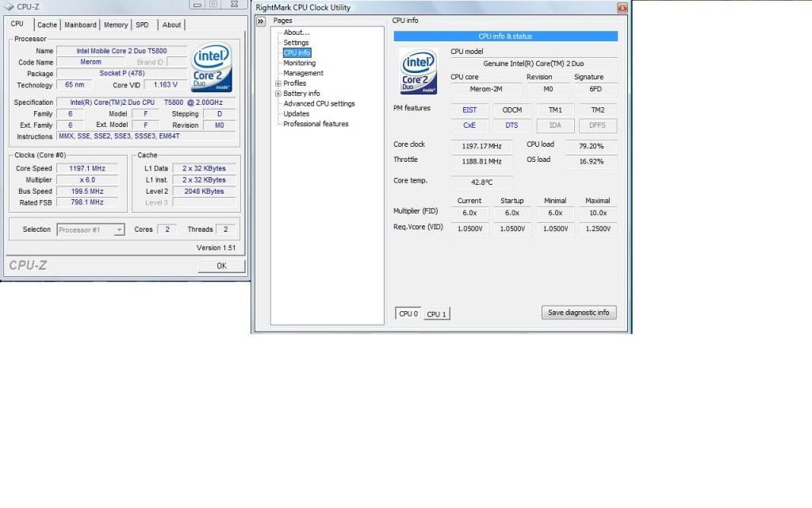
Task: Click the OS load value '16.92%'
Action: [591, 162]
